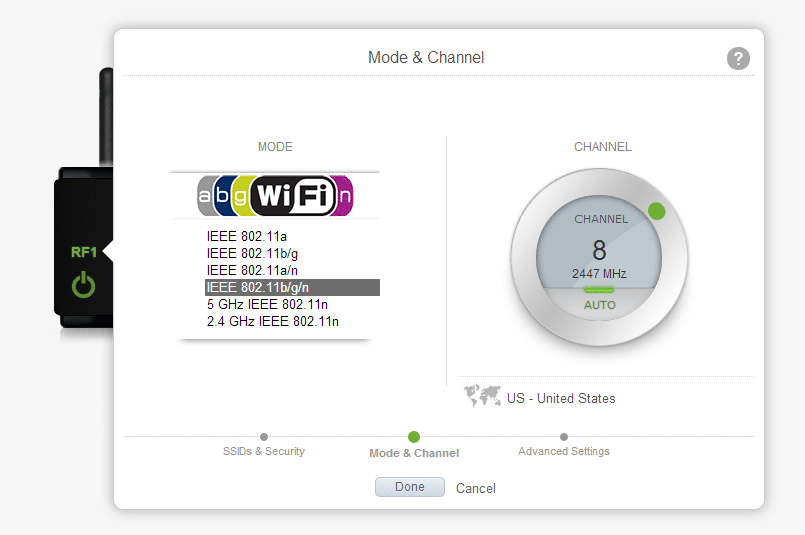Click the 2447 MHz frequency value
805x535 pixels.
coord(599,274)
